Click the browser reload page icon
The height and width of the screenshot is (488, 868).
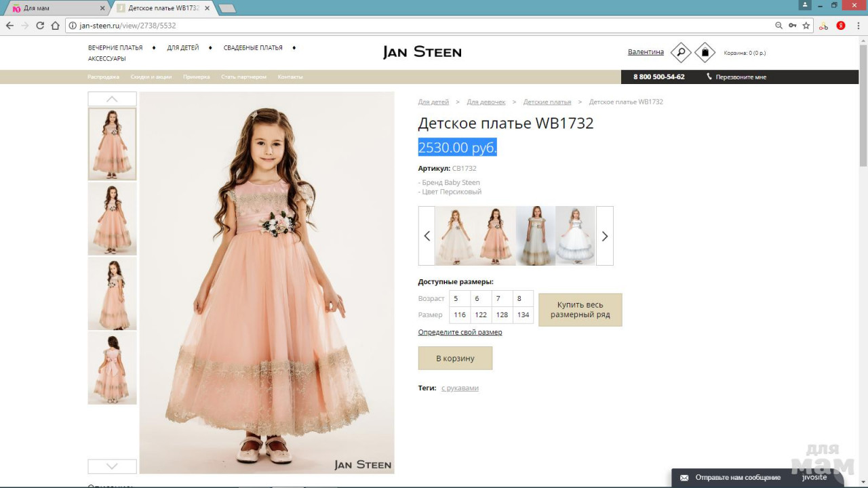tap(40, 26)
